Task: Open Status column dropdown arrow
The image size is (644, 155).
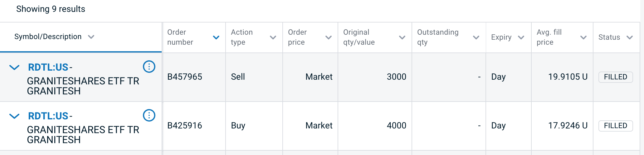Action: coord(630,37)
